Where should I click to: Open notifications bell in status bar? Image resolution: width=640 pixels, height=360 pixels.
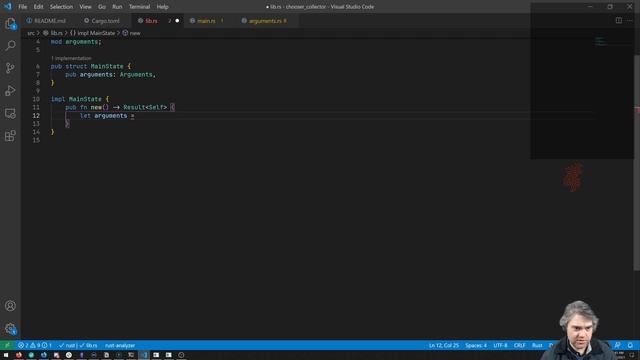pos(630,345)
